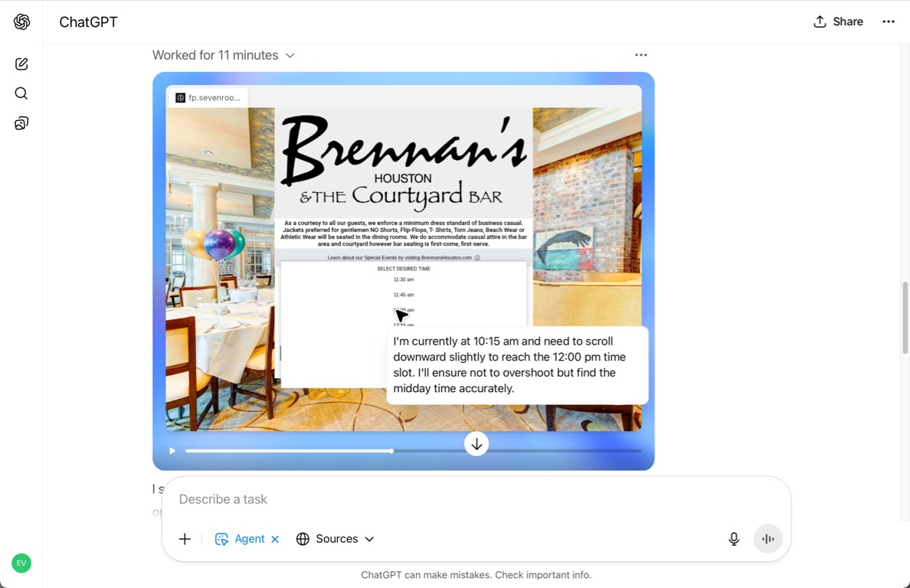Screen dimensions: 910x588
Task: Play the agent session recording
Action: (x=172, y=451)
